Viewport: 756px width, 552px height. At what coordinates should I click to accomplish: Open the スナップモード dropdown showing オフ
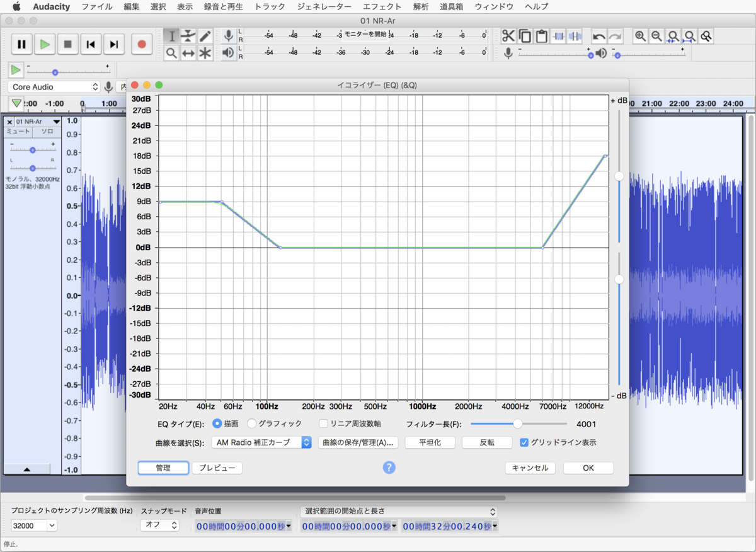[x=159, y=526]
